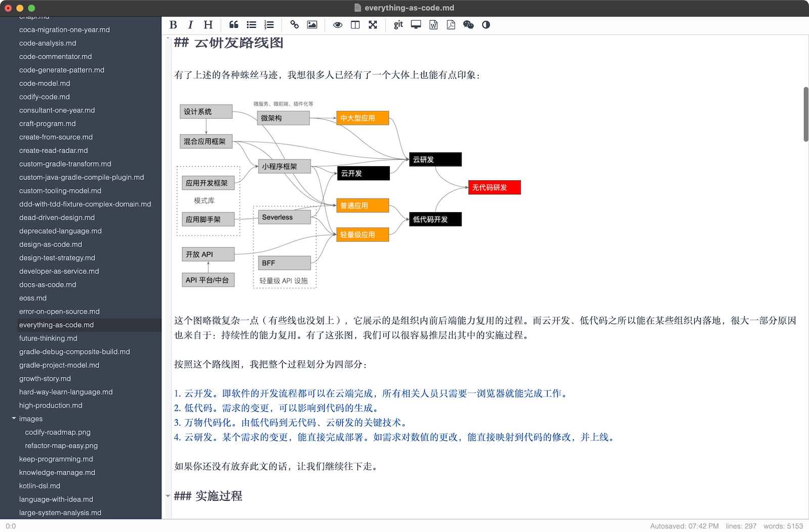Open the git panel

coord(397,24)
